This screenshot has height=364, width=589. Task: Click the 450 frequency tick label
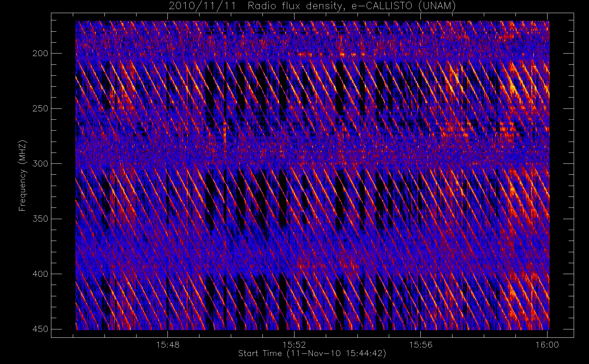40,329
